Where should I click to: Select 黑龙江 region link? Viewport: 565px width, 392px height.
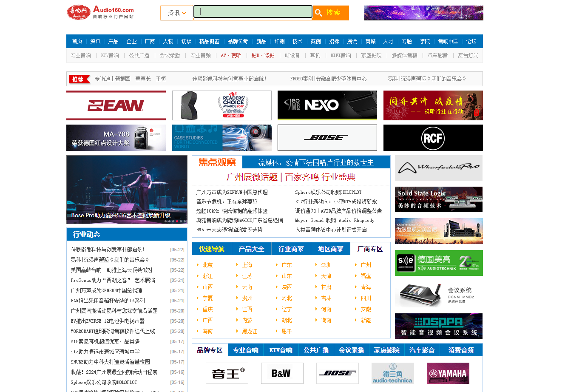tap(250, 331)
